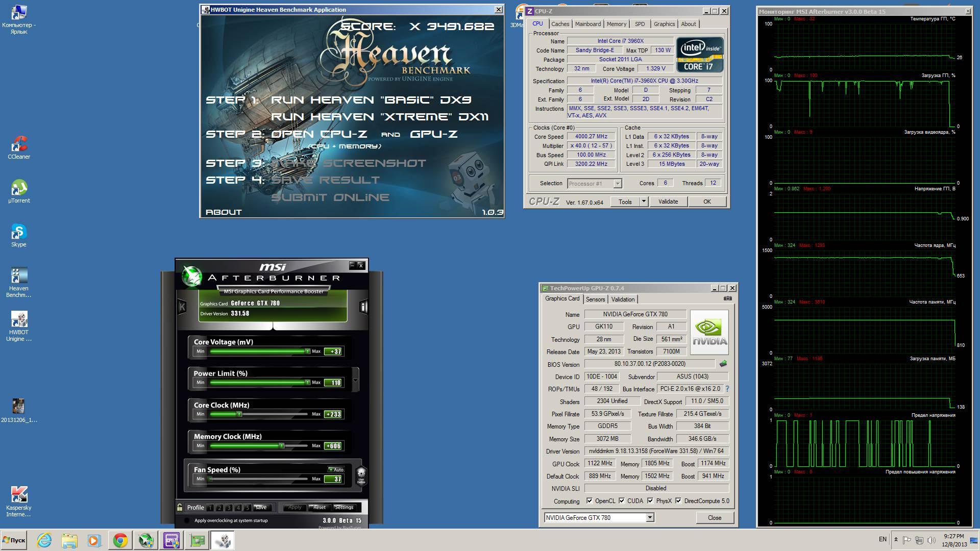Select Afterburner profile slot 5
This screenshot has width=980, height=551.
coord(248,508)
